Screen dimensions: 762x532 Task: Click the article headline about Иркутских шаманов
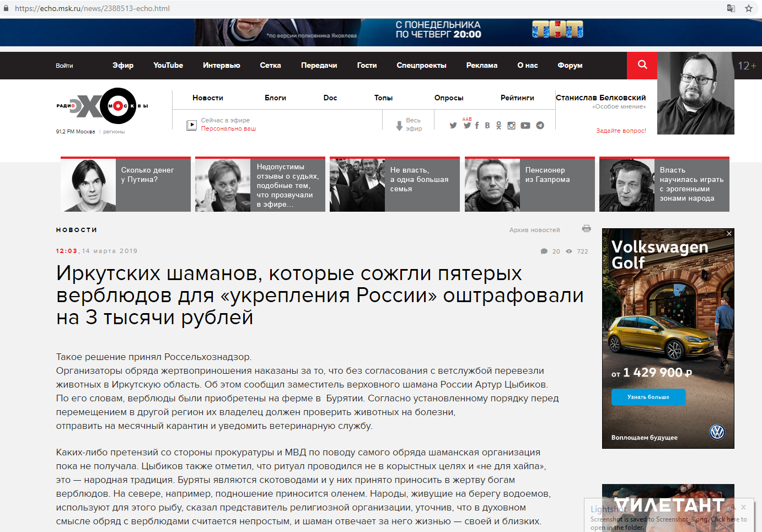click(320, 295)
